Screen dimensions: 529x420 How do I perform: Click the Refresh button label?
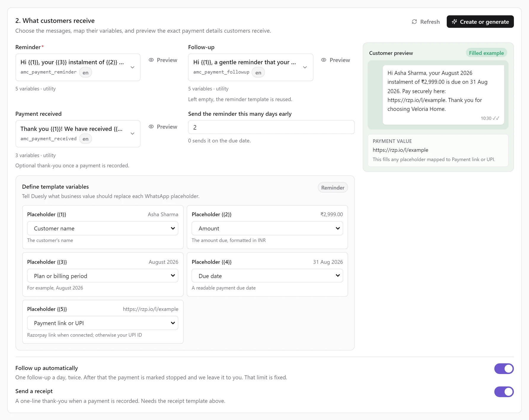(430, 22)
